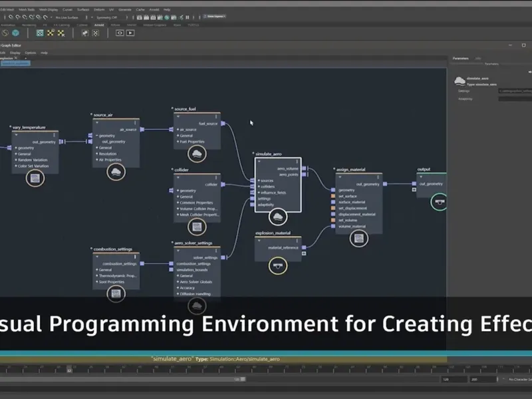Screen dimensions: 532x399
Task: Click the set_displacement port on assign_material
Action: point(333,208)
